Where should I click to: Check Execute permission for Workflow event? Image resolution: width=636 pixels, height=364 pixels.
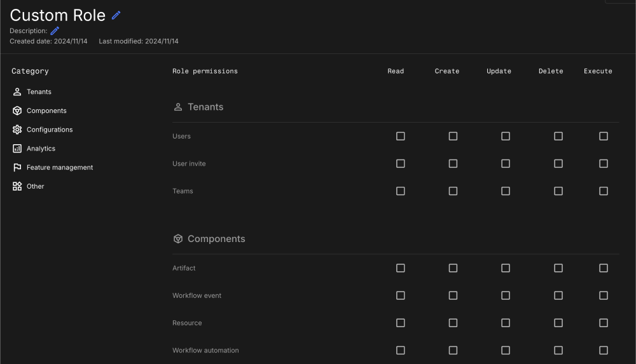(604, 295)
